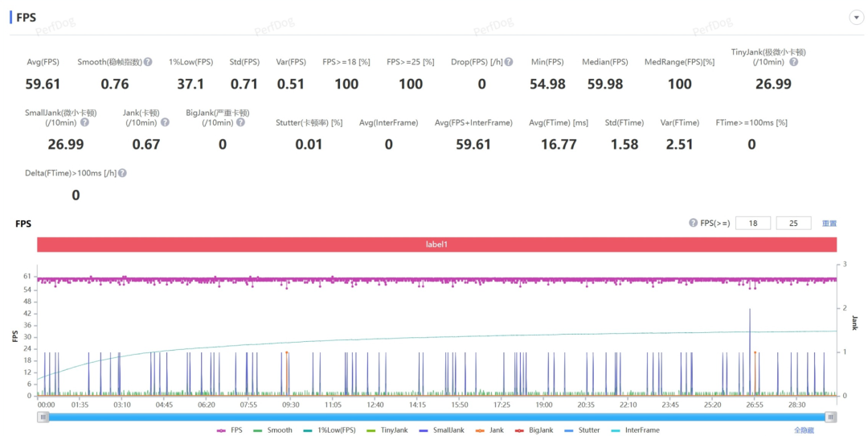Toggle SmallJank series in chart legend

coord(441,430)
